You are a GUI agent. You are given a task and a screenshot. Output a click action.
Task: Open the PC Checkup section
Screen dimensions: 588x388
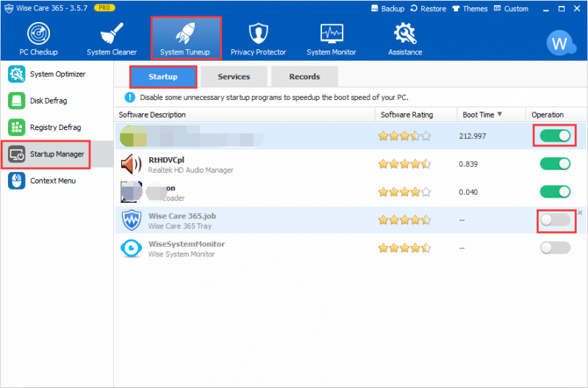click(x=39, y=39)
